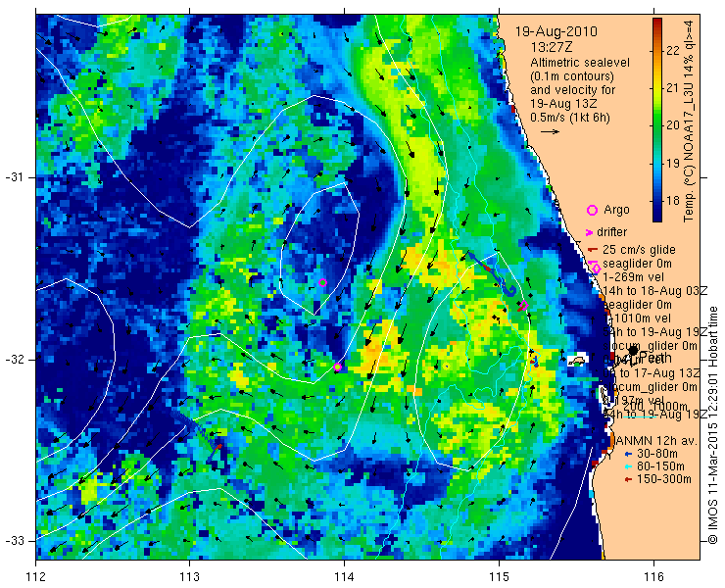725x588 pixels.
Task: Click the magenta diamond marker offshore near 115°E
Action: click(x=524, y=305)
